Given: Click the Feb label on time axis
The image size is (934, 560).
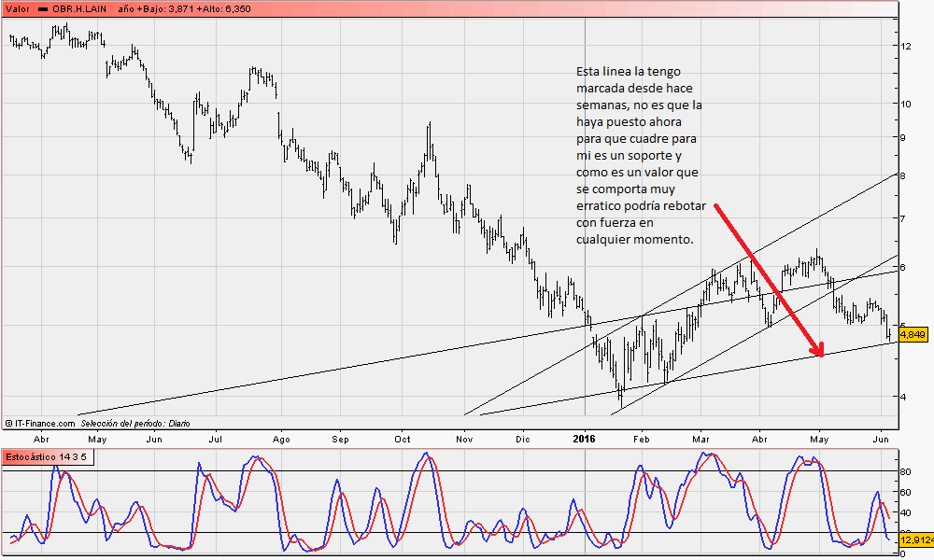Looking at the screenshot, I should tap(641, 438).
